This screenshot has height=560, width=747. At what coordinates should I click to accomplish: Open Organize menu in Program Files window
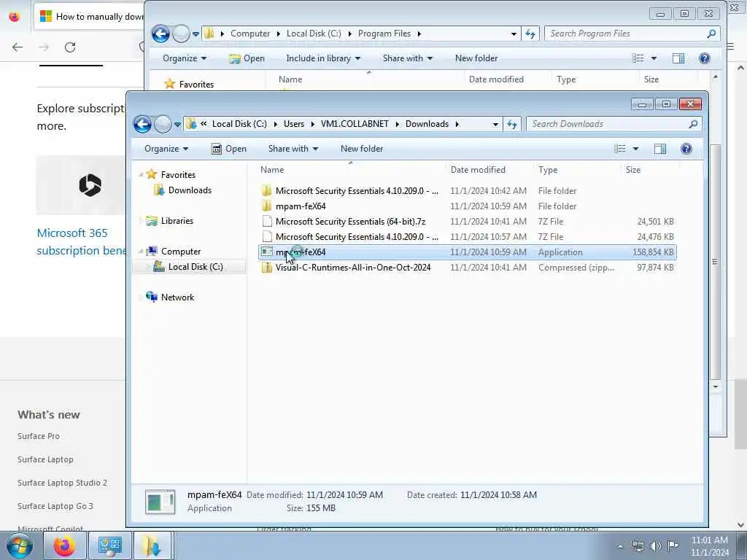[x=185, y=58]
